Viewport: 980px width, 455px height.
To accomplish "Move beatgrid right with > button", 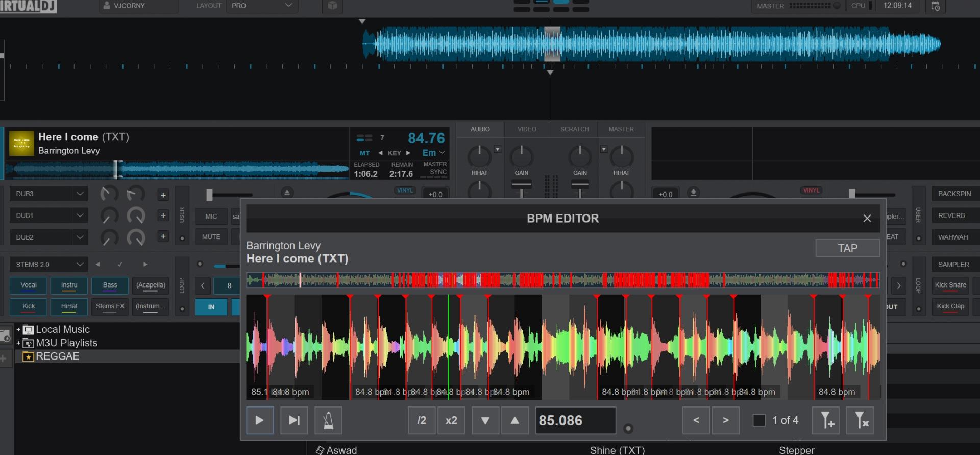I will point(726,420).
